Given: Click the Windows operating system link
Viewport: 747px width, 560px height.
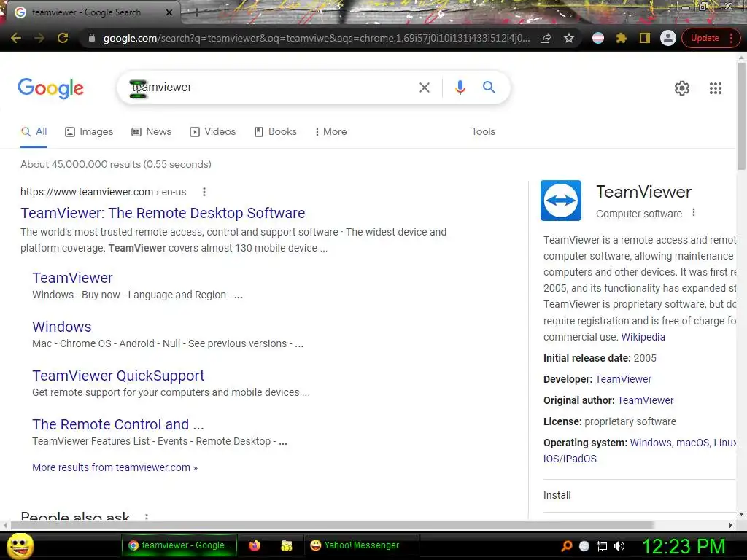Looking at the screenshot, I should (650, 443).
